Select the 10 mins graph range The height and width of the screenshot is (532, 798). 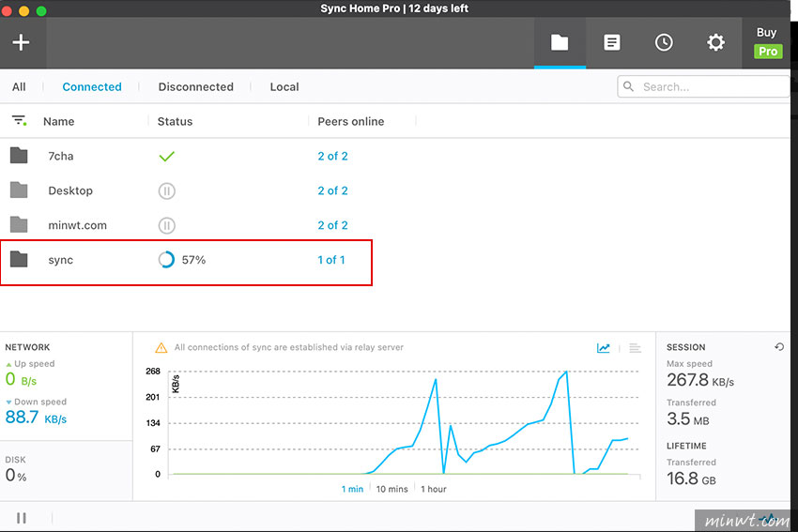click(391, 489)
